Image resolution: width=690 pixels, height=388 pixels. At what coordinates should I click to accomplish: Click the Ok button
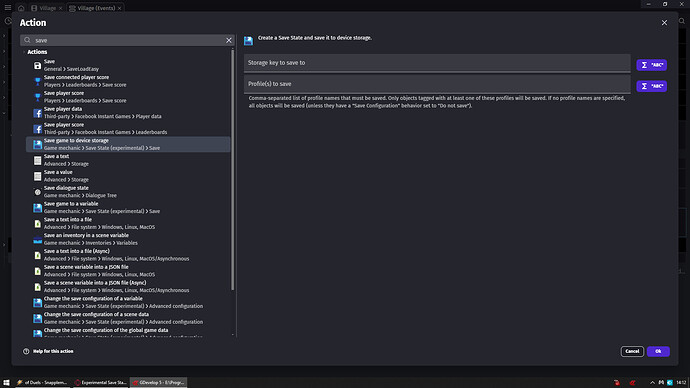[x=658, y=351]
